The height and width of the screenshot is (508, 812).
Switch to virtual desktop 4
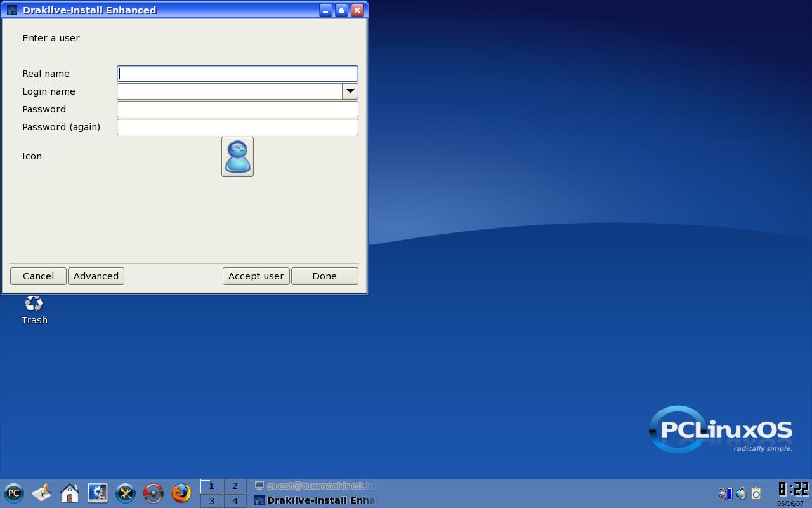(235, 501)
